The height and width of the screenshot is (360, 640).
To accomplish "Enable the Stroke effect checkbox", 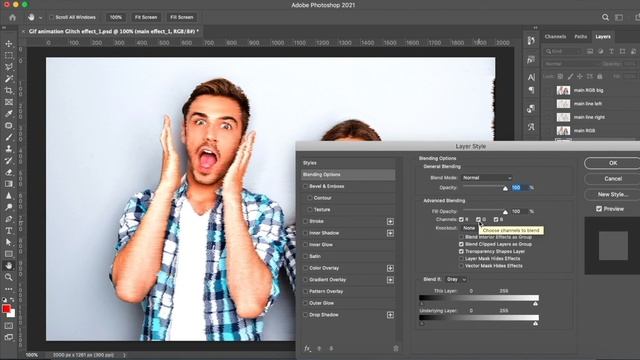I will click(x=305, y=221).
